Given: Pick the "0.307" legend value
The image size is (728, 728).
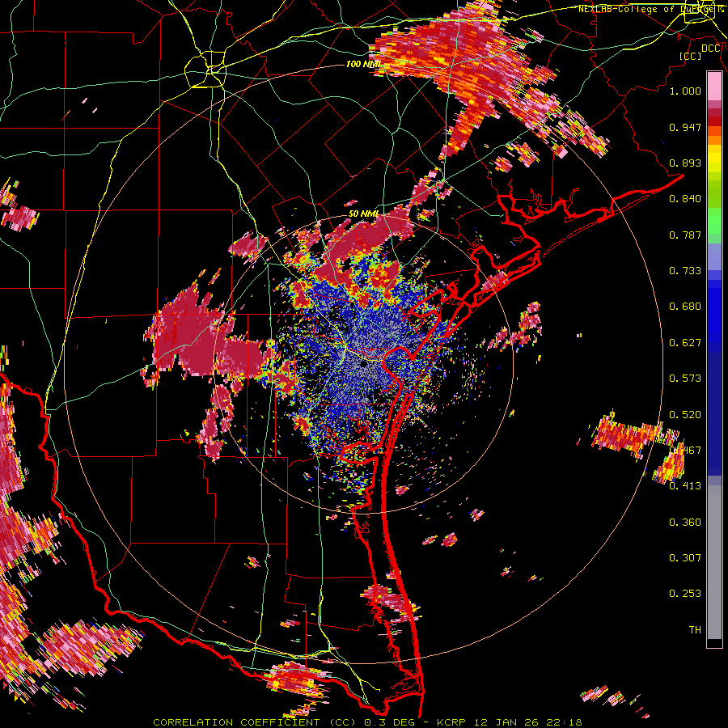Looking at the screenshot, I should click(x=685, y=558).
